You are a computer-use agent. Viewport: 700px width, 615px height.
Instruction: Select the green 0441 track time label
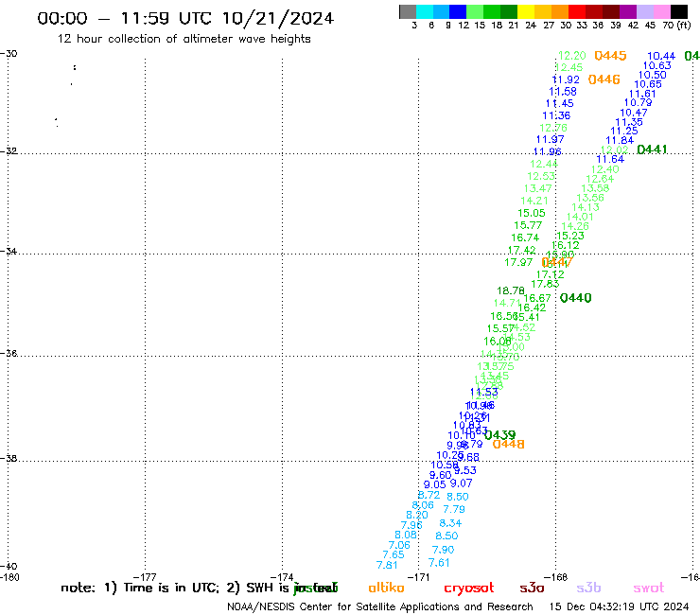(x=652, y=149)
